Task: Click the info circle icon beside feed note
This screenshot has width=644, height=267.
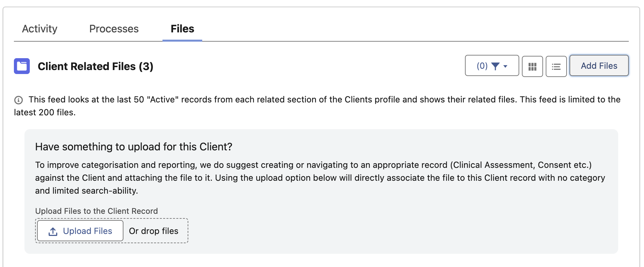Action: pos(19,100)
